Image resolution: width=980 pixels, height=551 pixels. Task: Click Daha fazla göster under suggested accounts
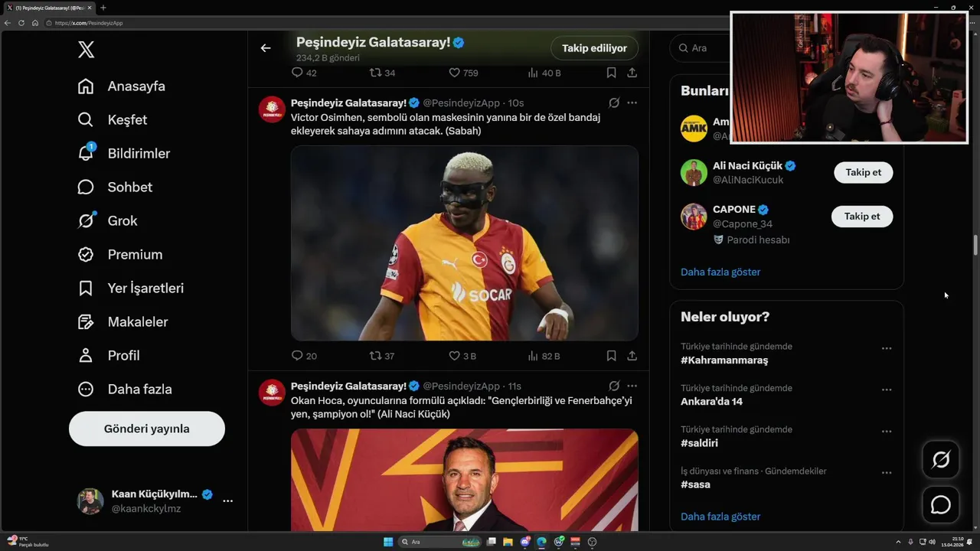pyautogui.click(x=720, y=272)
